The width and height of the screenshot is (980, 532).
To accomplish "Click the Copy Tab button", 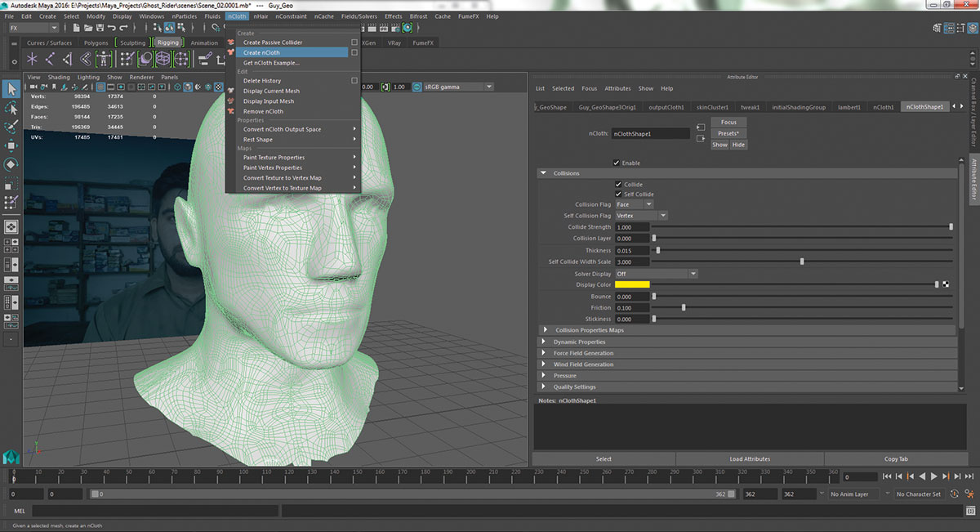I will [x=896, y=458].
